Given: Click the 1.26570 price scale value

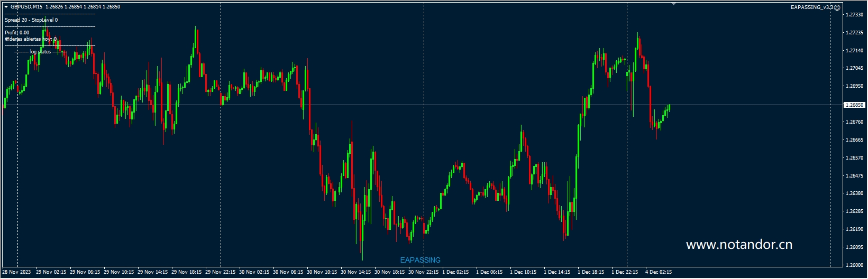Looking at the screenshot, I should pyautogui.click(x=854, y=158).
